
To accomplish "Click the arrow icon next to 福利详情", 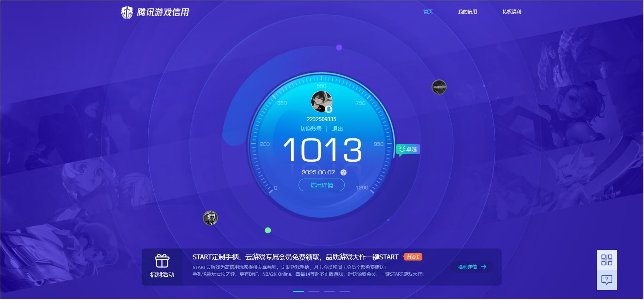I will [x=483, y=267].
